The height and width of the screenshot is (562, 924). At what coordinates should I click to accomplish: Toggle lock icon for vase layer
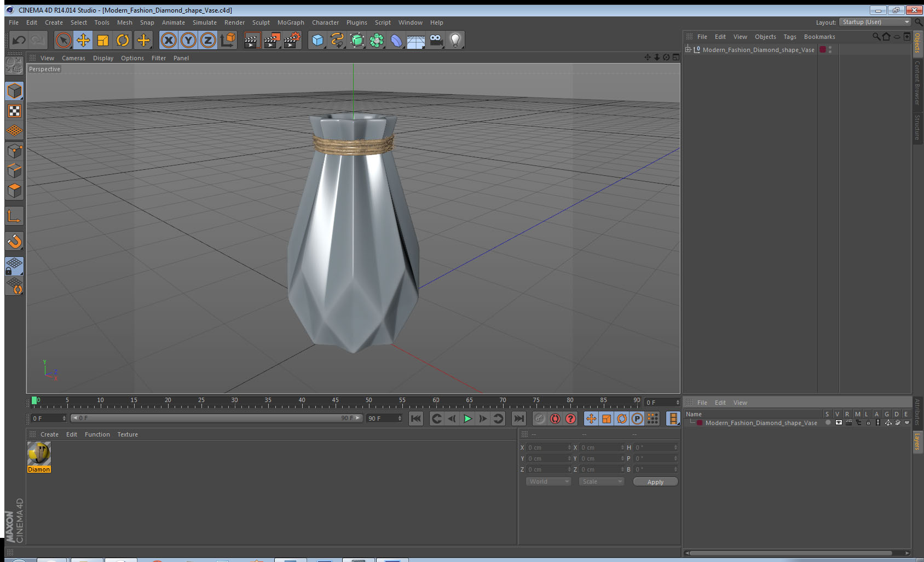(x=868, y=423)
